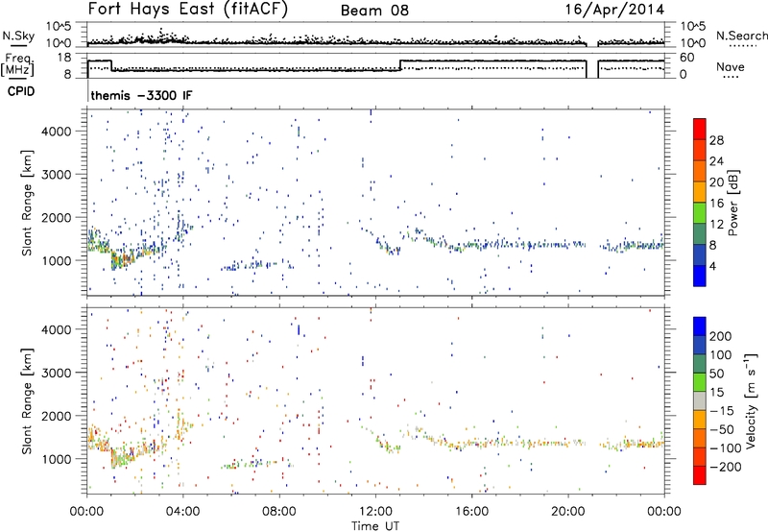Click the gray segment of velocity colorbar
Viewport: 768px width, 532px height.
[x=700, y=400]
